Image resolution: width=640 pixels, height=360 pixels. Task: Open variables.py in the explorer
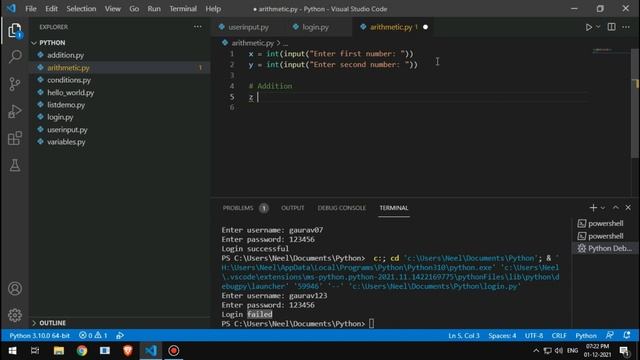66,142
